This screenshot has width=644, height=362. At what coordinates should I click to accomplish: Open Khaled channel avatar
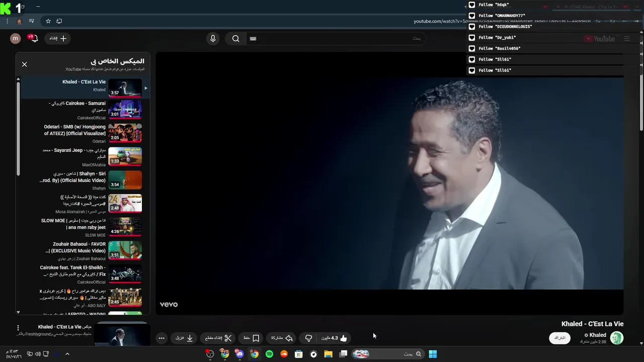coord(617,338)
